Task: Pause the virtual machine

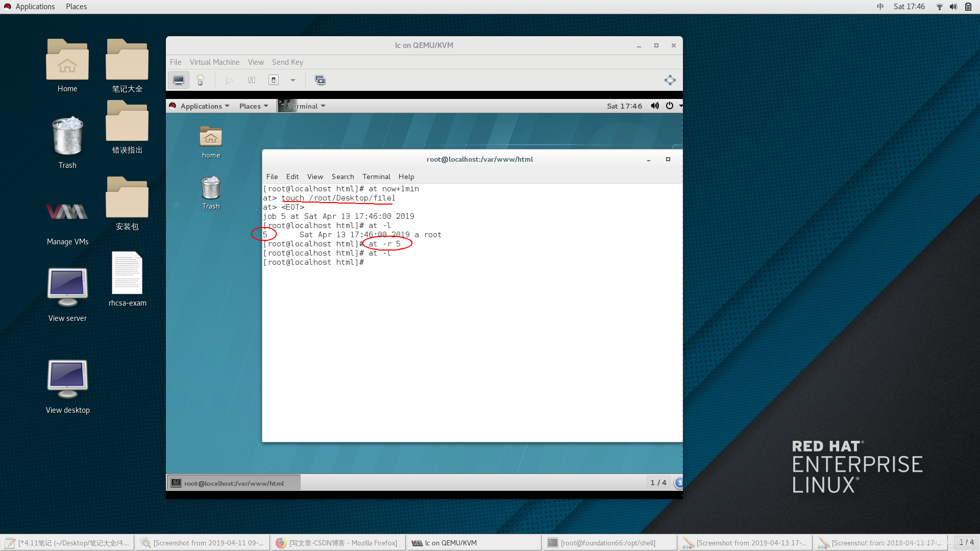Action: pos(252,80)
